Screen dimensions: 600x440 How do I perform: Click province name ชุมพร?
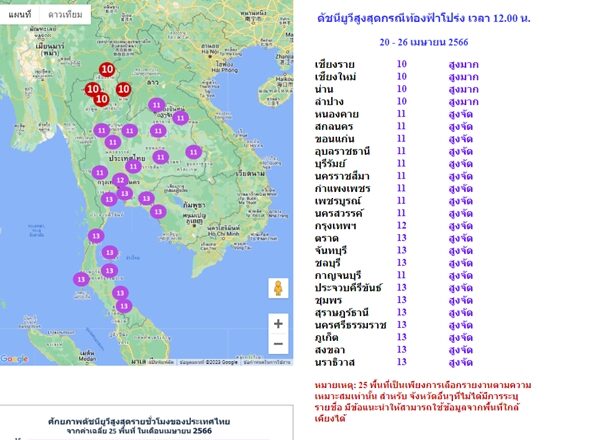coord(328,301)
